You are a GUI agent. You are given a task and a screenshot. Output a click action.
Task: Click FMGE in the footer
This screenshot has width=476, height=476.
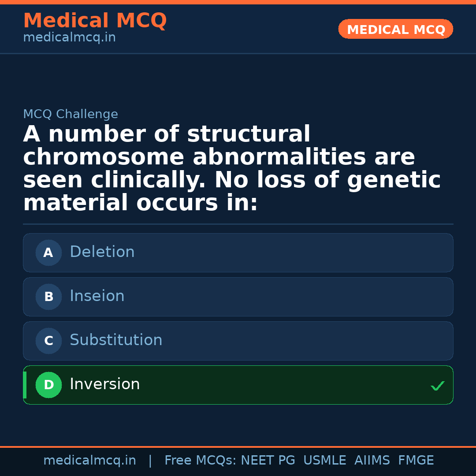pos(416,461)
